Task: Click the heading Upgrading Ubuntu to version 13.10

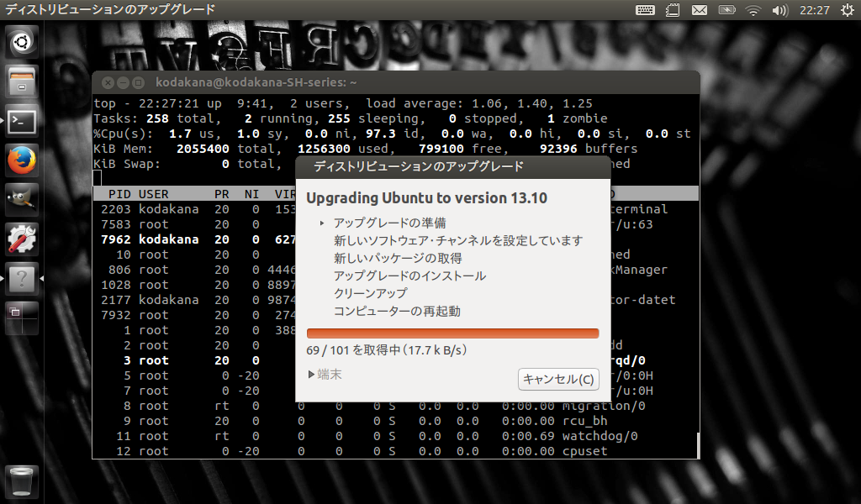Action: [426, 198]
